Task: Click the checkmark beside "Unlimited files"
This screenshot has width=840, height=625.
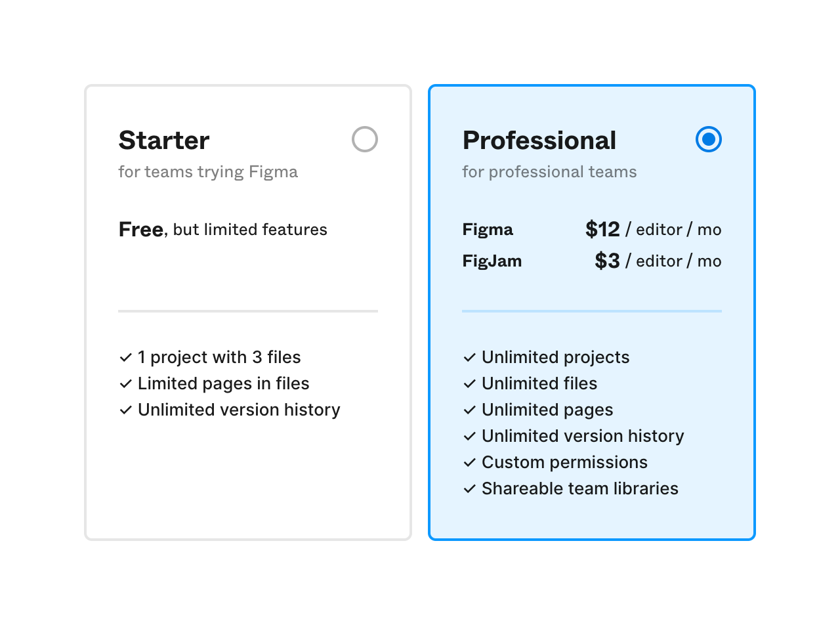Action: (469, 383)
